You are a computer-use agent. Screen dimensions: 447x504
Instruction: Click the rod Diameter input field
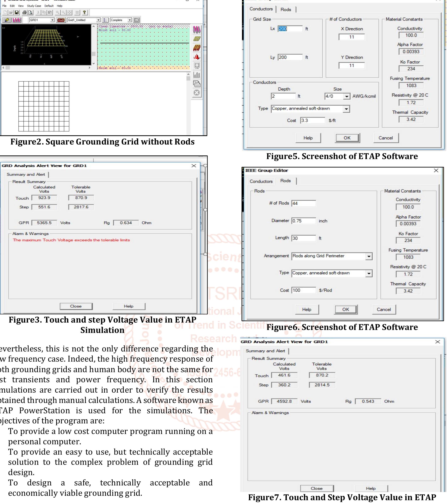click(304, 221)
